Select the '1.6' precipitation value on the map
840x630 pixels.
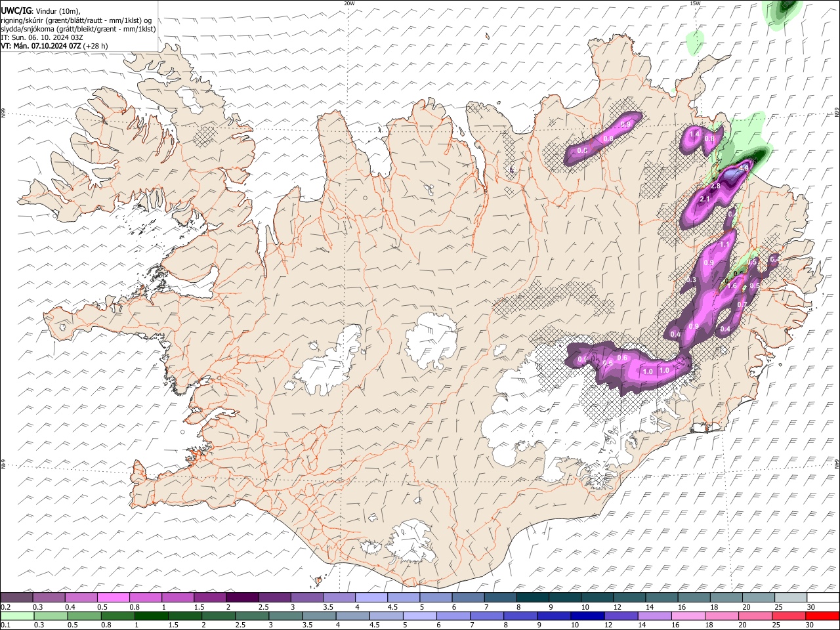[x=732, y=286]
